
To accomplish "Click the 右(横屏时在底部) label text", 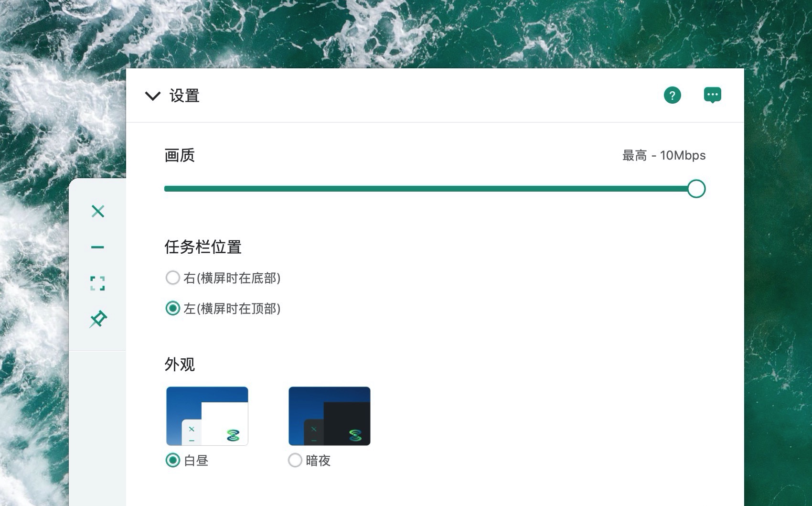I will tap(232, 278).
